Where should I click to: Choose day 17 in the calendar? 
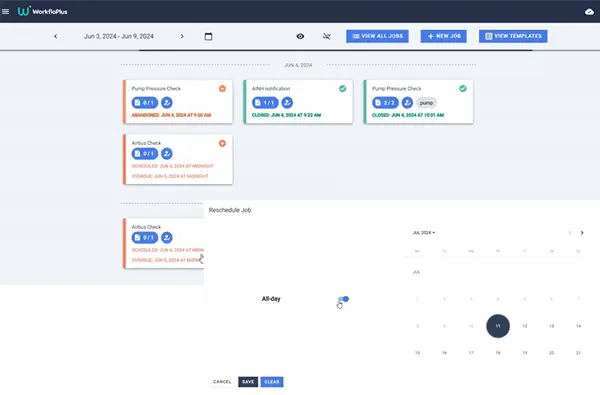[x=471, y=353]
